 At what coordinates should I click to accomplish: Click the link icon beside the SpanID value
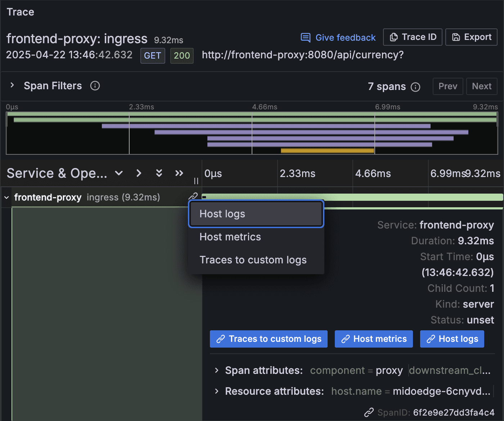[x=369, y=412]
